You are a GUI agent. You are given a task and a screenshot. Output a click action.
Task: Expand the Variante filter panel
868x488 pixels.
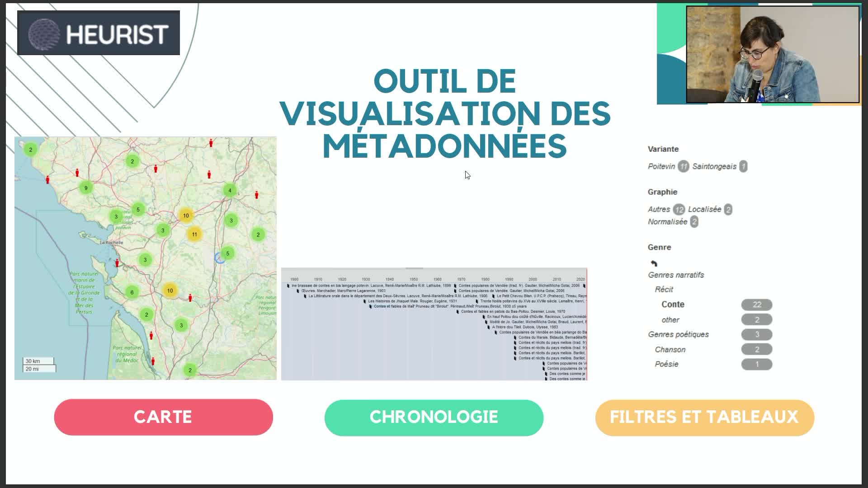pyautogui.click(x=663, y=149)
